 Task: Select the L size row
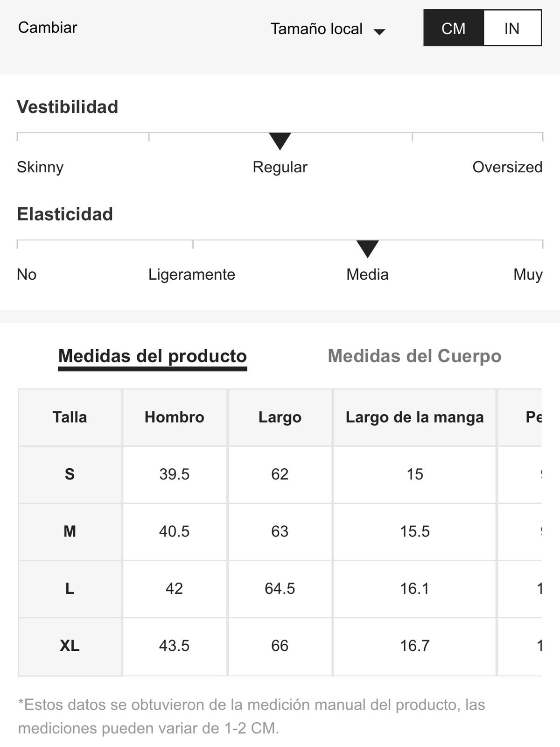280,589
